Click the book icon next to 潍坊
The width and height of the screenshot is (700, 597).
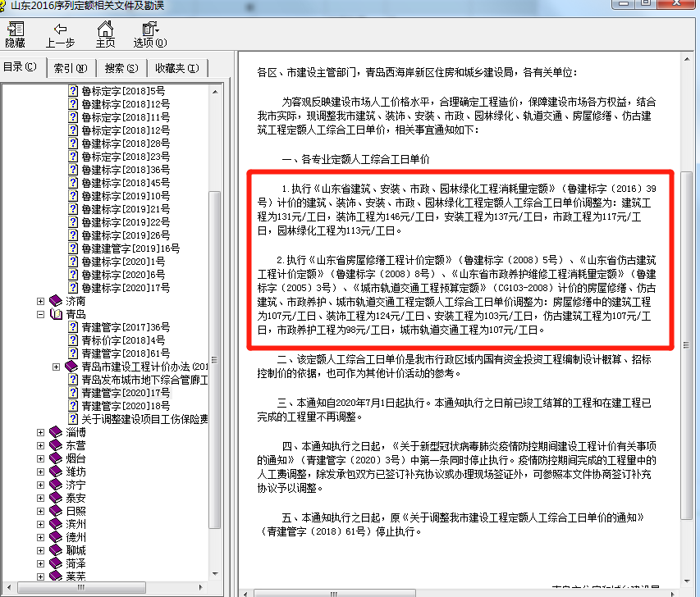[56, 472]
